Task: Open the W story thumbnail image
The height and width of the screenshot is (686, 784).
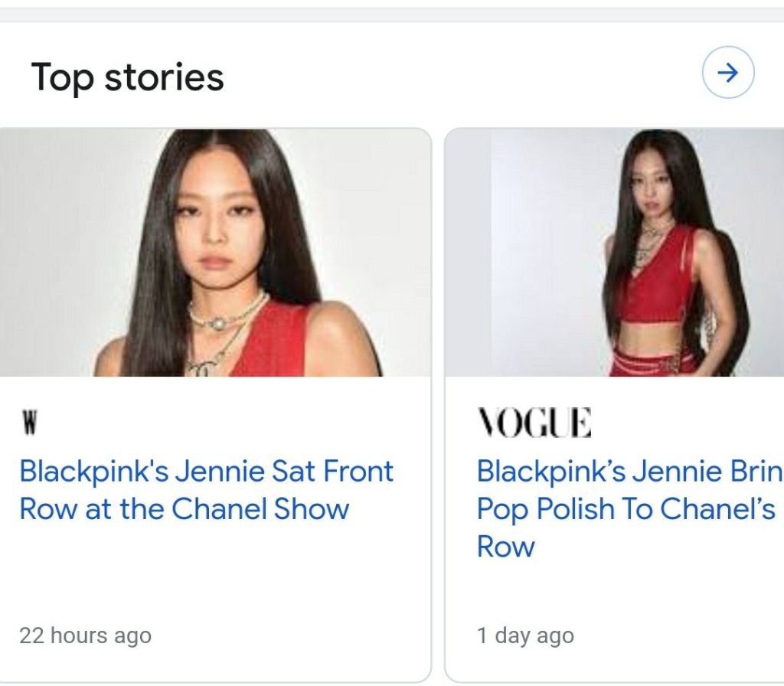Action: 214,253
